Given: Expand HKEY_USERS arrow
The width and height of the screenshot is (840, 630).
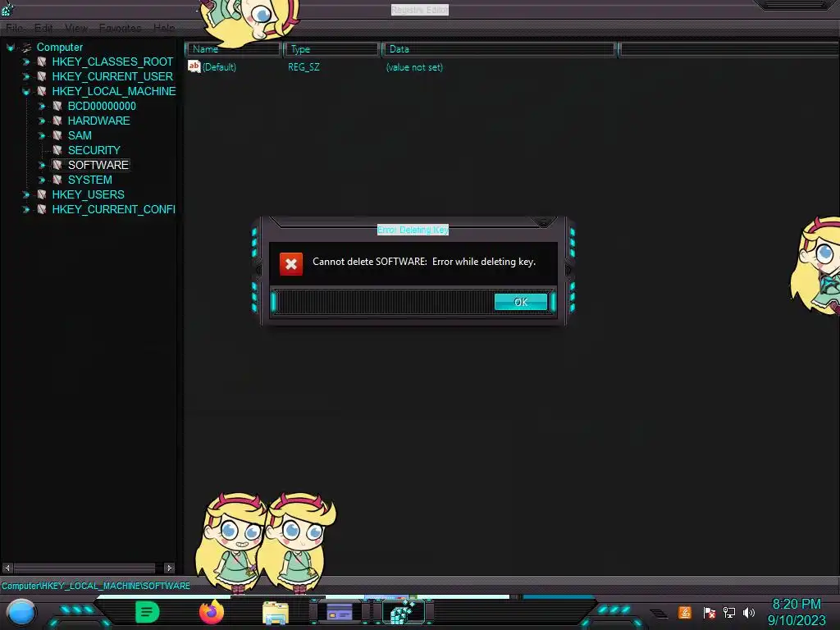Looking at the screenshot, I should coord(25,194).
